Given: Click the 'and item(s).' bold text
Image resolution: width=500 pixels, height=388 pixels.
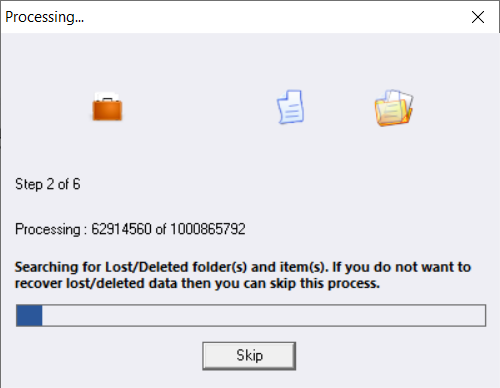Looking at the screenshot, I should tap(288, 267).
